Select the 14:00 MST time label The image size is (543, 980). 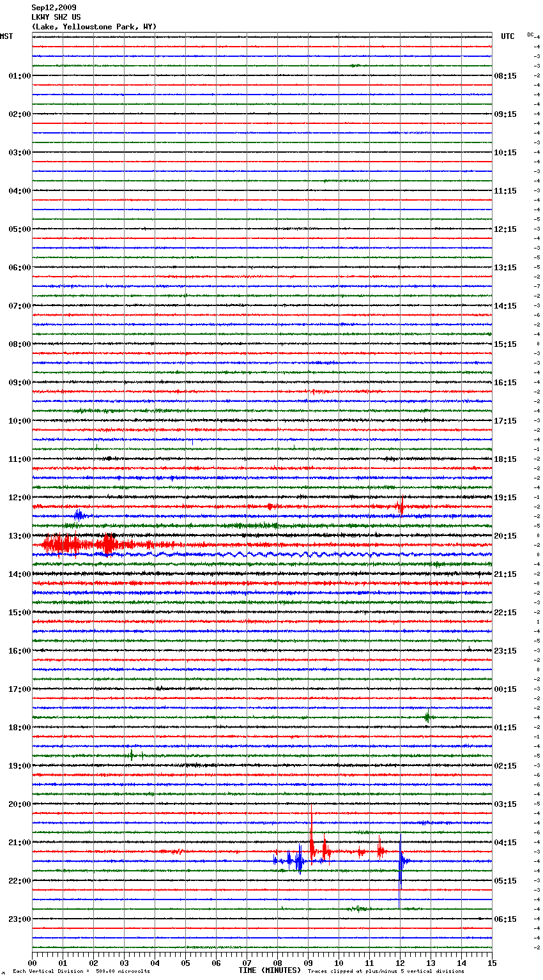coord(19,574)
